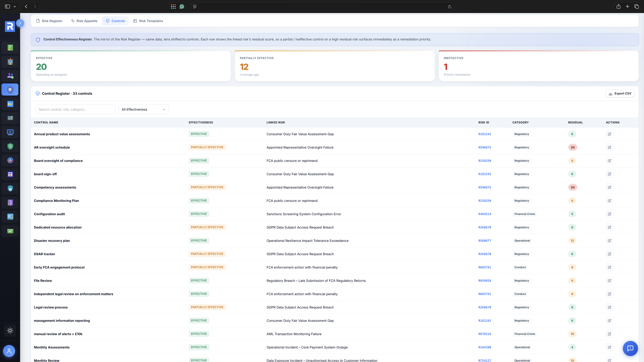Open the green refresh shield sidebar icon
Viewport: 644px width, 362px height.
[x=10, y=146]
